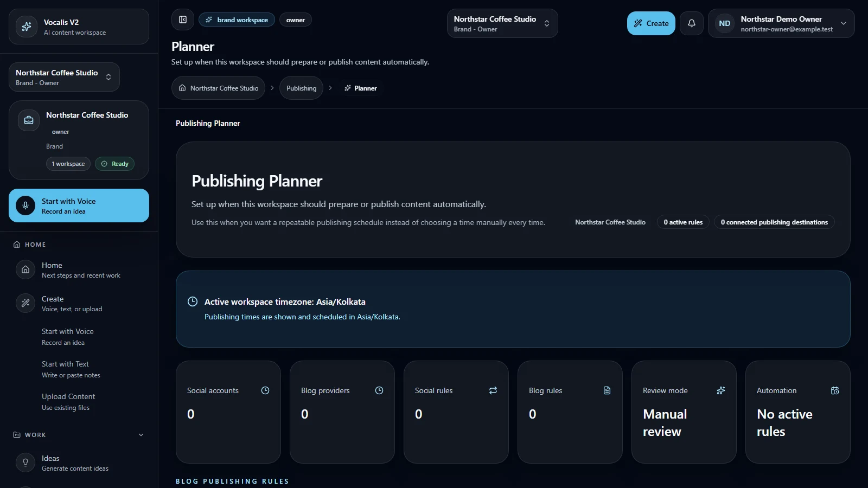Click the Manual review value
Screen dimensions: 868x488
[x=665, y=423]
